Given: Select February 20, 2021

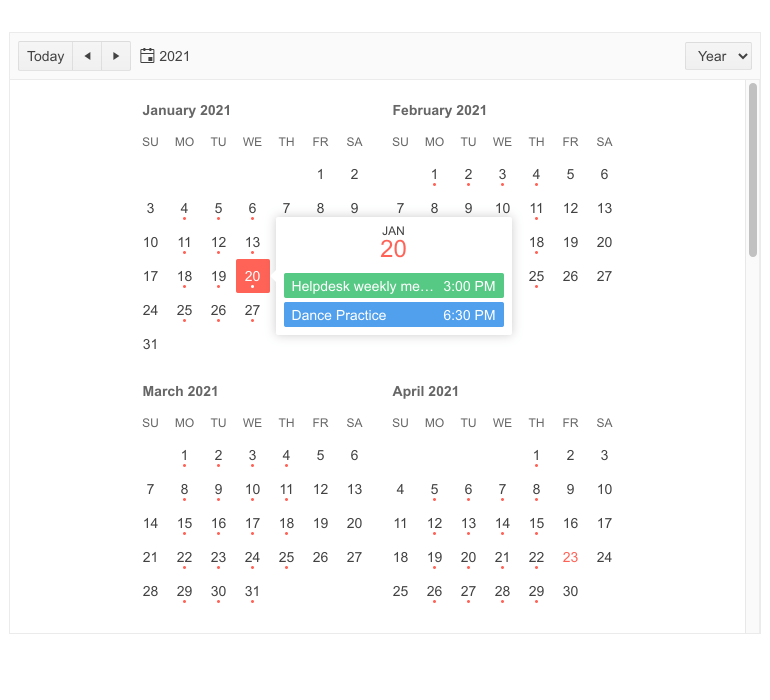Looking at the screenshot, I should point(605,242).
